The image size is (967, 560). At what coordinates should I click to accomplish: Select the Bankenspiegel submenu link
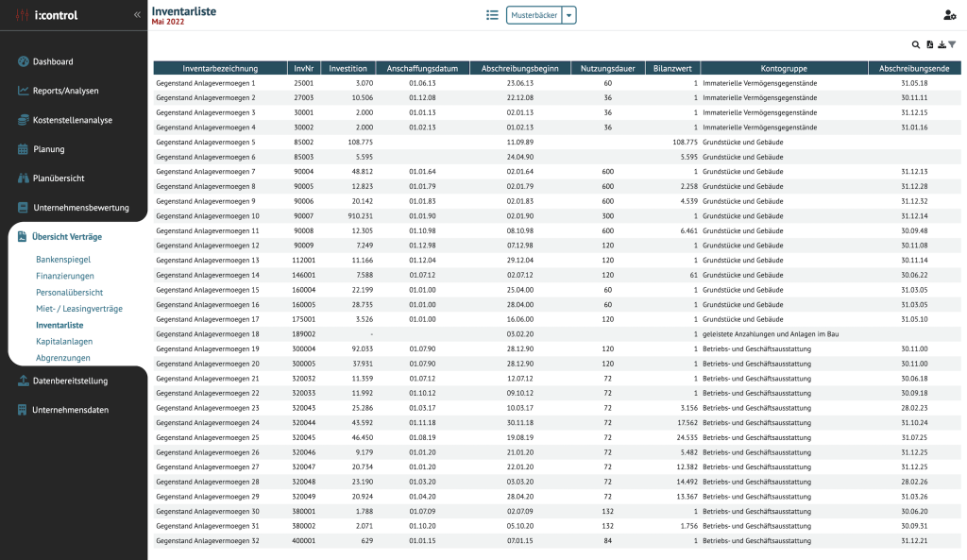(x=63, y=259)
